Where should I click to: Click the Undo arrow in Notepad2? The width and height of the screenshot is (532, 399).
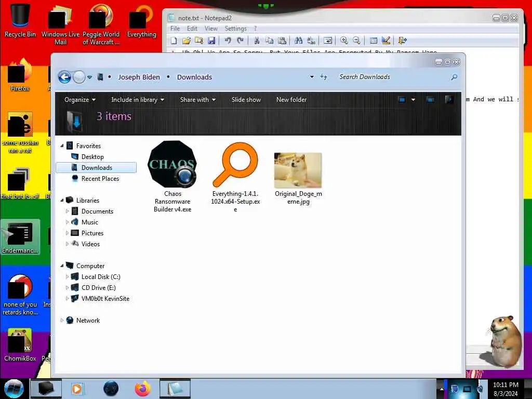[228, 41]
